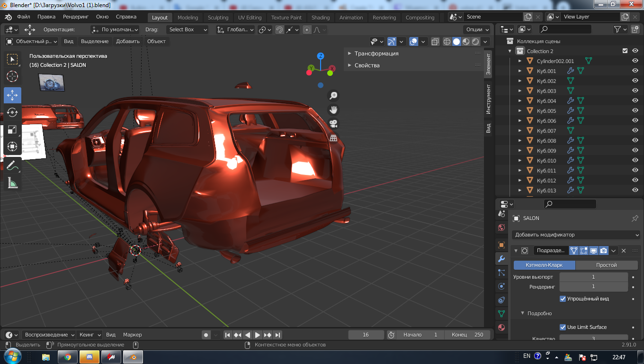Select the Scale tool
This screenshot has height=364, width=644.
12,129
